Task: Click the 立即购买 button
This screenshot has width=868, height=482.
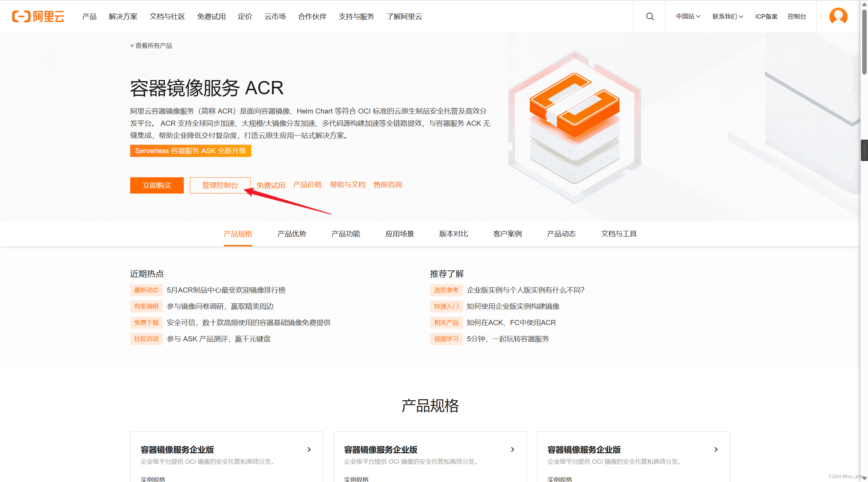Action: [157, 185]
